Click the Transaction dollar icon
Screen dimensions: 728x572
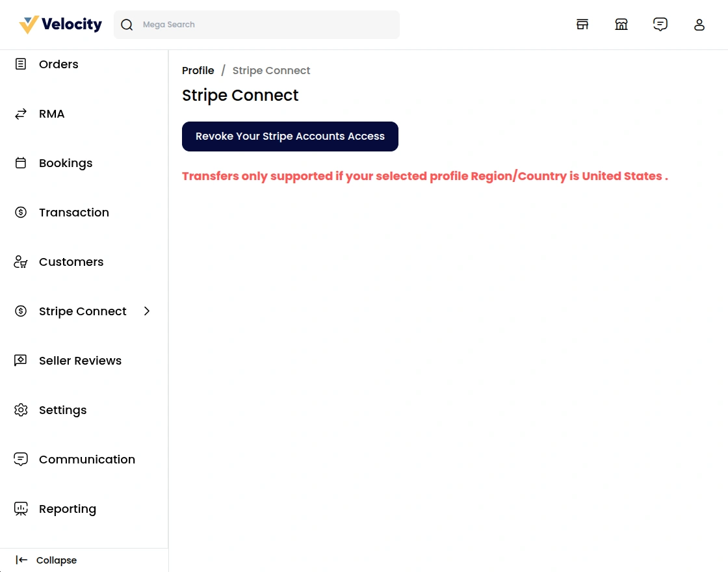tap(21, 213)
